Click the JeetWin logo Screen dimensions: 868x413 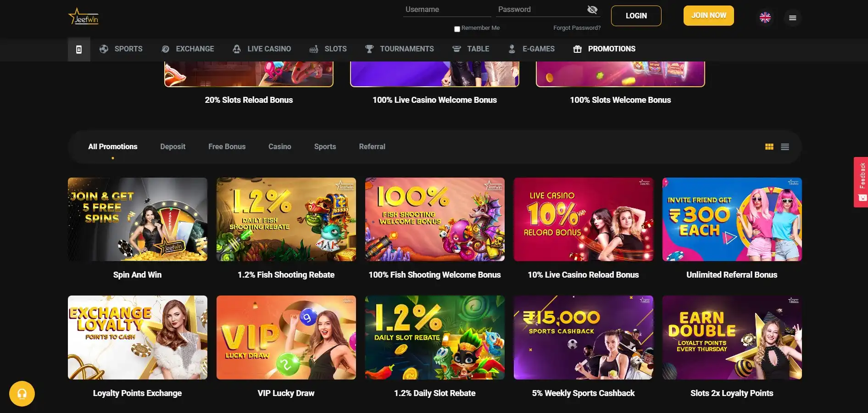coord(83,17)
